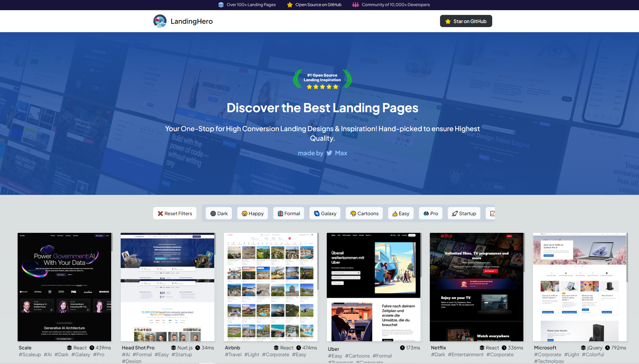This screenshot has width=639, height=364.
Task: Click the #Entertainment tag on Netflix card
Action: pyautogui.click(x=466, y=355)
